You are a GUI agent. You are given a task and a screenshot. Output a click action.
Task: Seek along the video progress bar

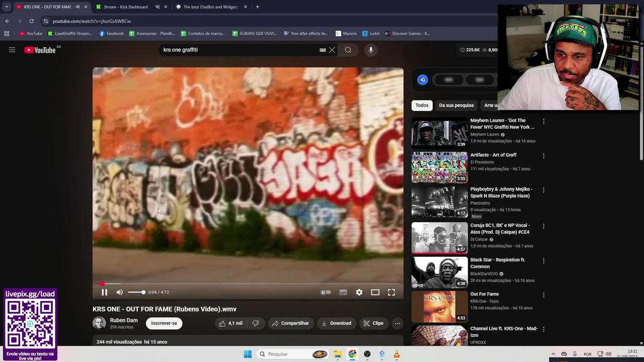(248, 284)
